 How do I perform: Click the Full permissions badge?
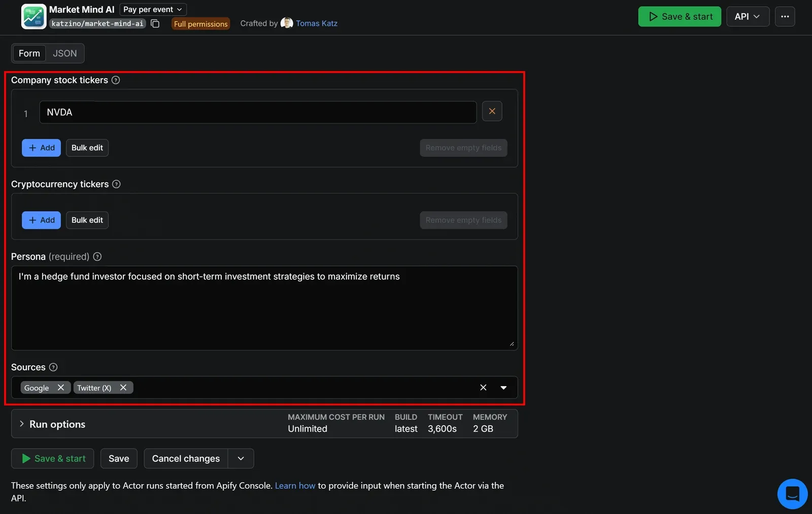coord(200,24)
